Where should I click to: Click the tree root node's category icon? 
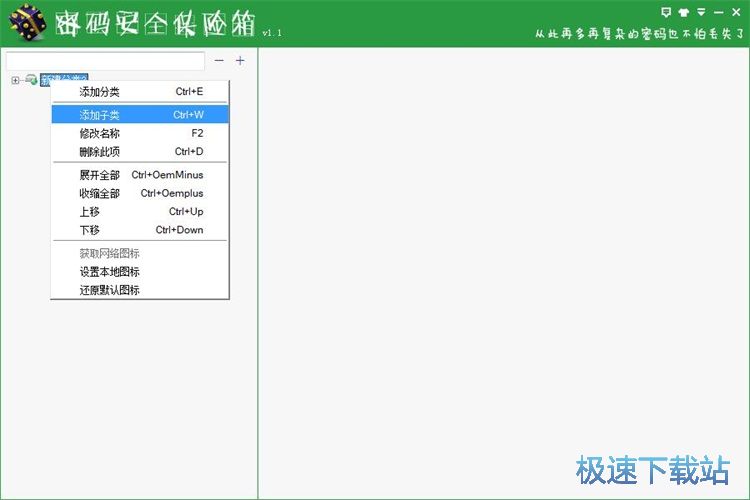coord(32,79)
